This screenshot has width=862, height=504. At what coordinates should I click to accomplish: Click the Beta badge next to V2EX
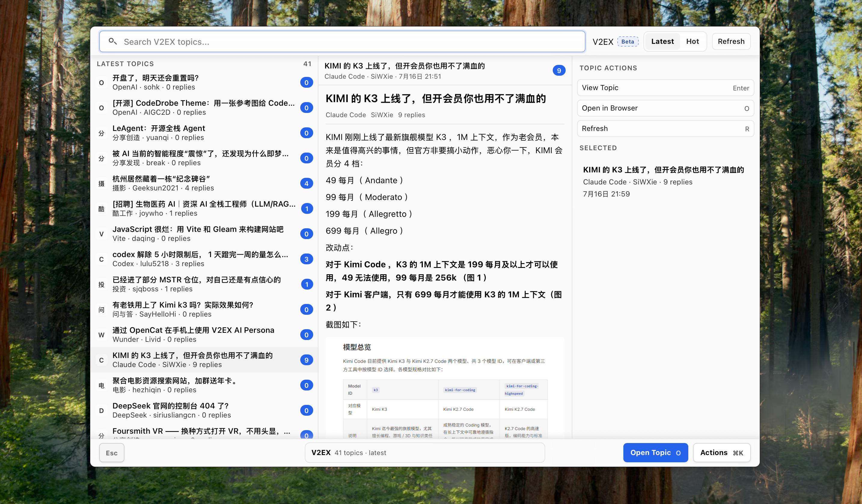628,42
